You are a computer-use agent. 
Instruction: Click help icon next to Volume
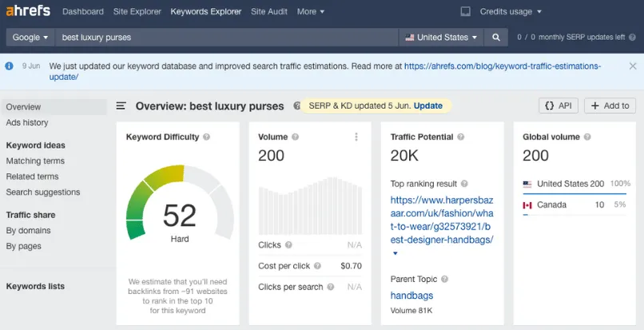coord(296,137)
